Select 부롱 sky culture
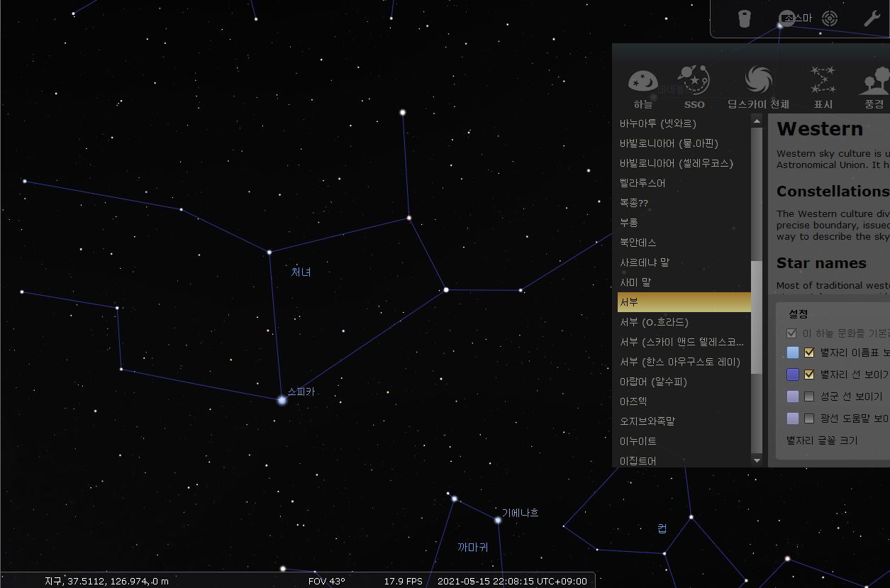This screenshot has width=890, height=588. [684, 223]
